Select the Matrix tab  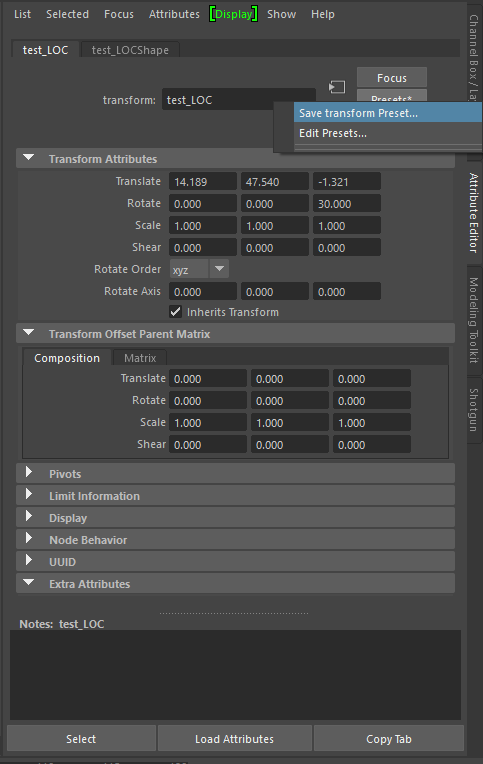point(140,358)
